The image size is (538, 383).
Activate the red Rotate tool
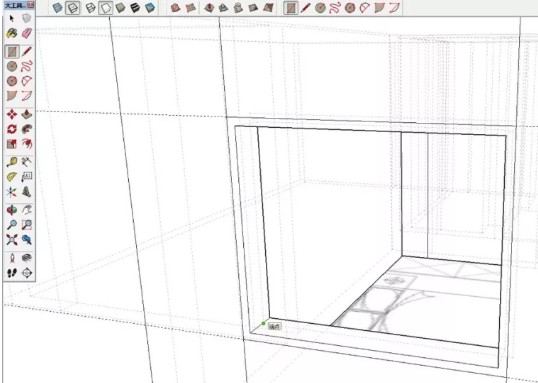[x=12, y=129]
